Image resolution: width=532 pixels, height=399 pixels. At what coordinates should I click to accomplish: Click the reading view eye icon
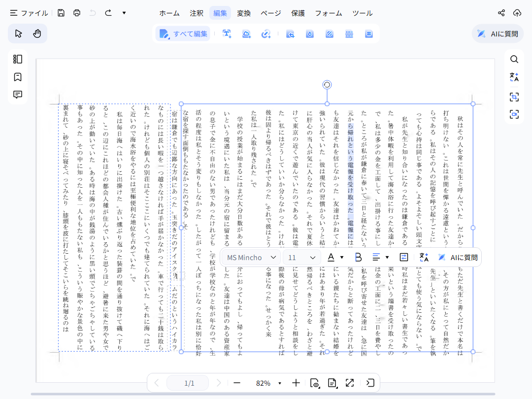pos(314,383)
